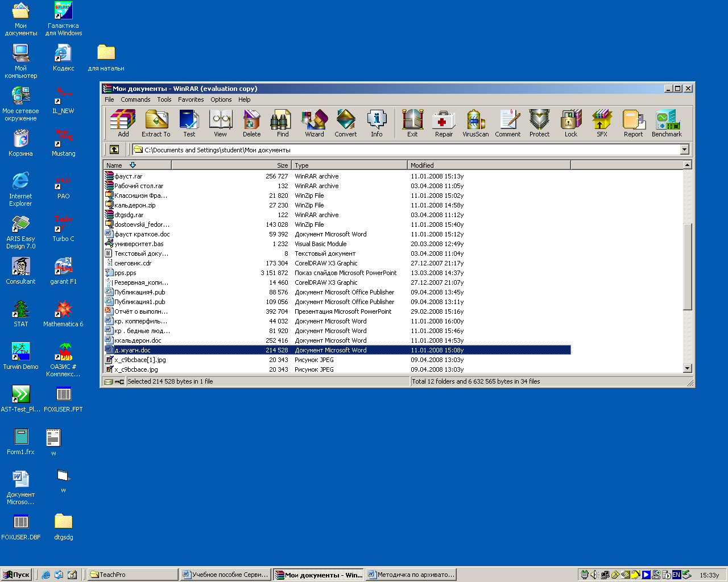Open the Commands menu
The height and width of the screenshot is (582, 728).
click(135, 99)
